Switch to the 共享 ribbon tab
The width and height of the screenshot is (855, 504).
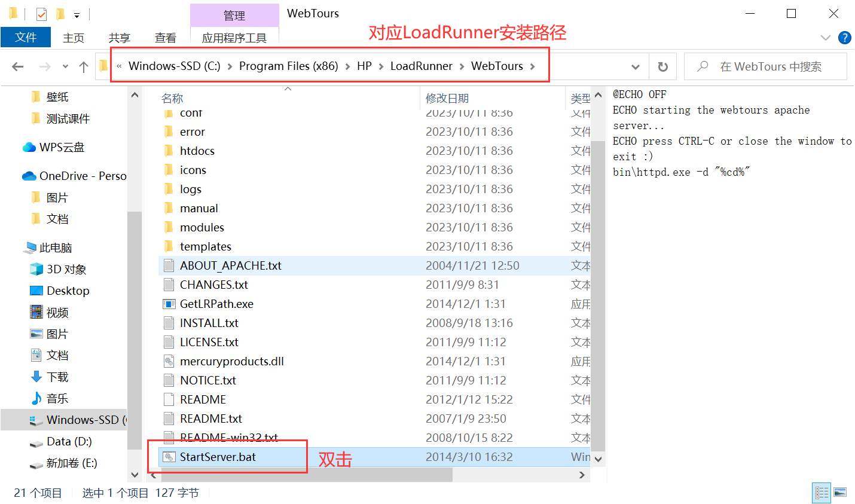[120, 38]
